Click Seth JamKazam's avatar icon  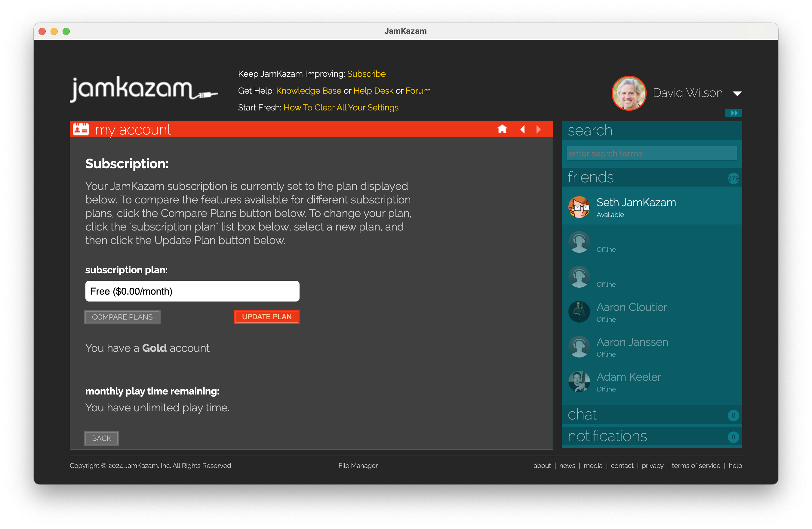pyautogui.click(x=579, y=207)
